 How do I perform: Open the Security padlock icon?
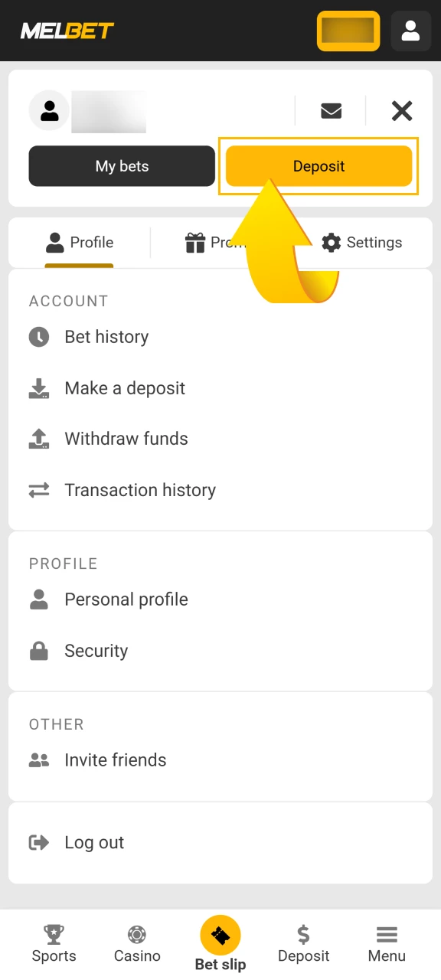(x=39, y=650)
